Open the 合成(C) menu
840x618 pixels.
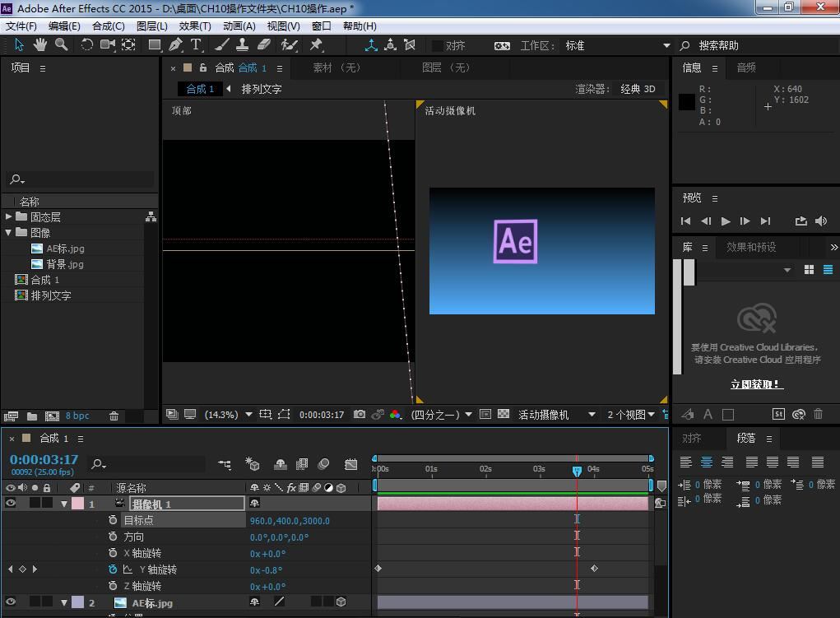[x=109, y=26]
